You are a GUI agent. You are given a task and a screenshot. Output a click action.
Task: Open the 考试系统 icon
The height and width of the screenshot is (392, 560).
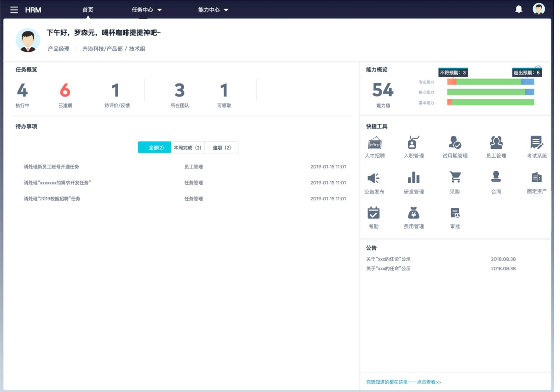click(537, 143)
